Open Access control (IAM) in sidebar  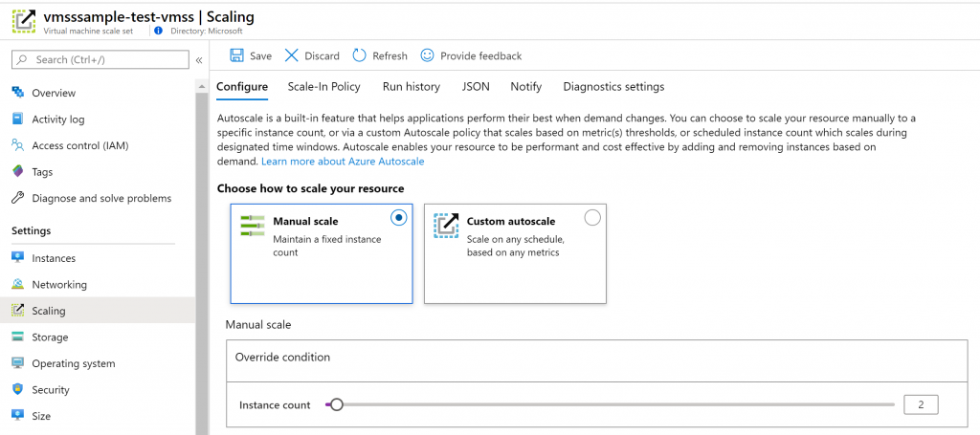coord(79,145)
